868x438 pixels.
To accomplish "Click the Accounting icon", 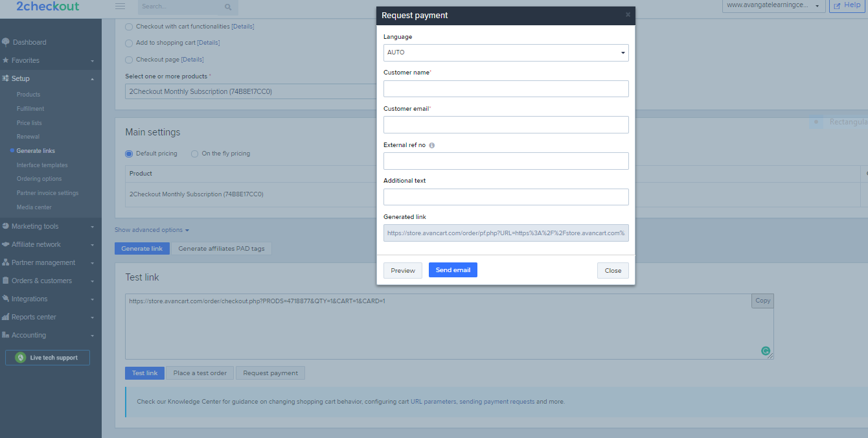I will [x=6, y=335].
